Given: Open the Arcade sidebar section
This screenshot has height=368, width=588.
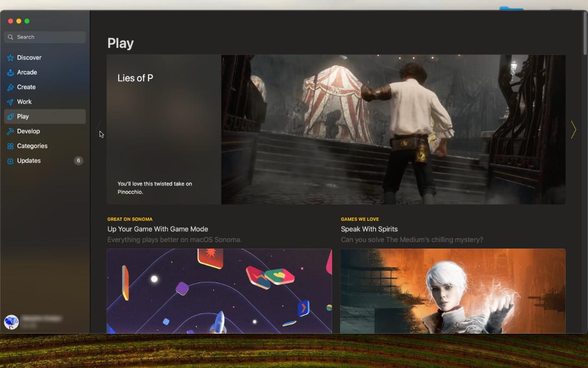Looking at the screenshot, I should (x=45, y=73).
